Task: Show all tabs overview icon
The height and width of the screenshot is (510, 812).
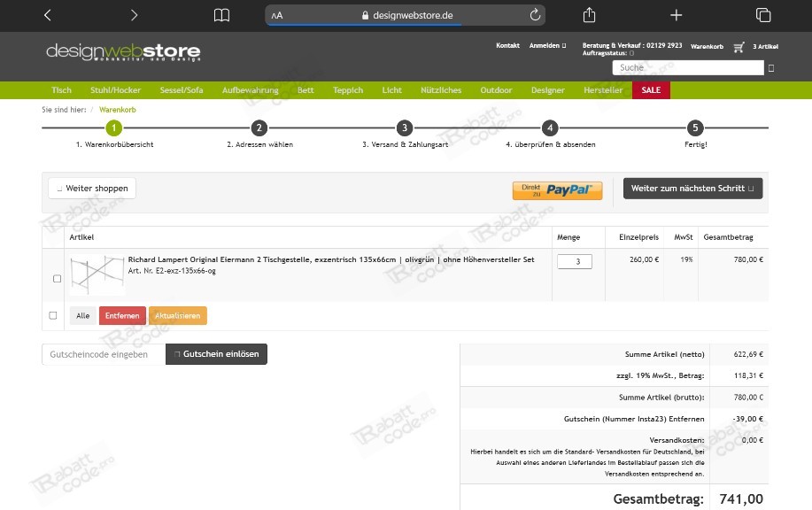Action: [x=762, y=15]
